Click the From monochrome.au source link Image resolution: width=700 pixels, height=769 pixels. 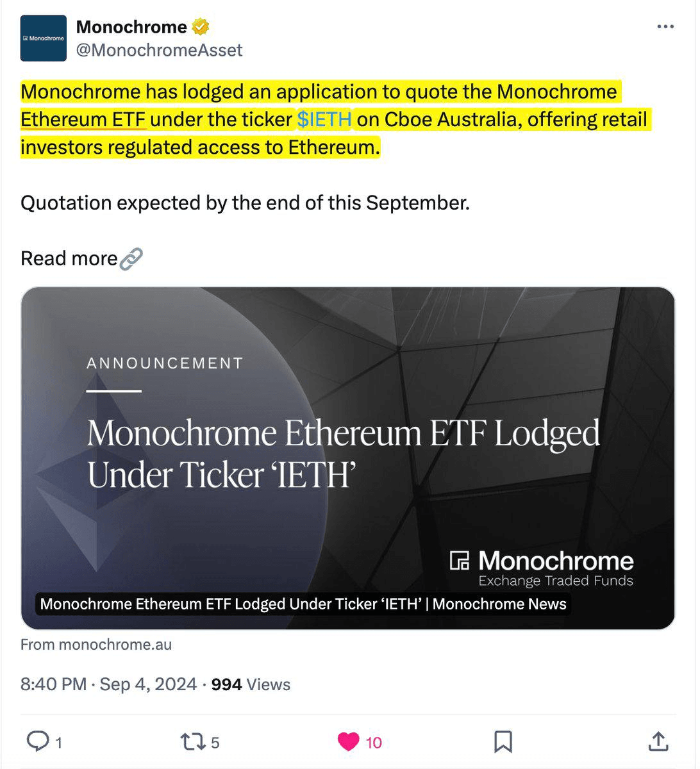[96, 645]
